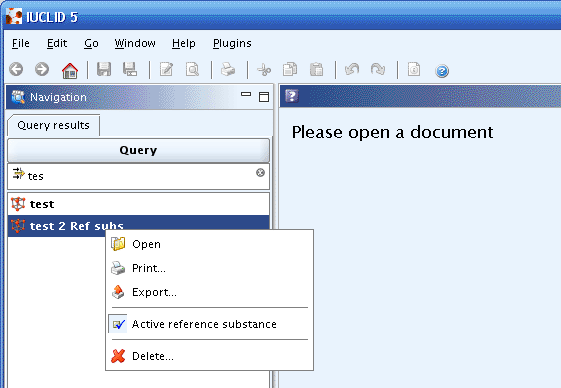Image resolution: width=561 pixels, height=388 pixels.
Task: Click the Save floppy disk icon
Action: [104, 69]
